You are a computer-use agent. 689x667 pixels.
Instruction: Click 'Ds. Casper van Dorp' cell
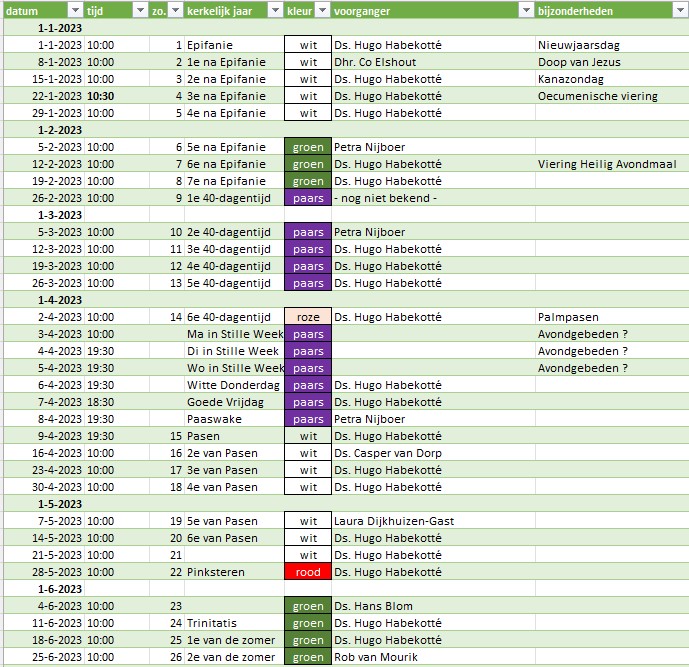[433, 453]
